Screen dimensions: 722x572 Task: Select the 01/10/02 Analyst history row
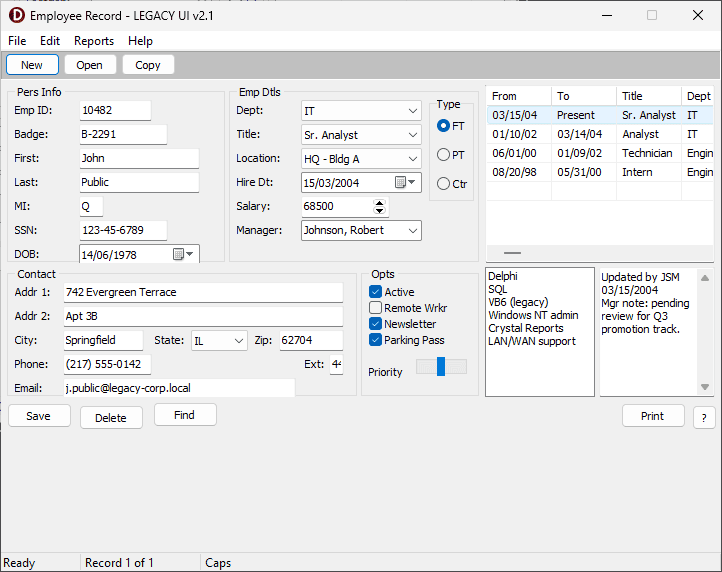click(x=600, y=134)
